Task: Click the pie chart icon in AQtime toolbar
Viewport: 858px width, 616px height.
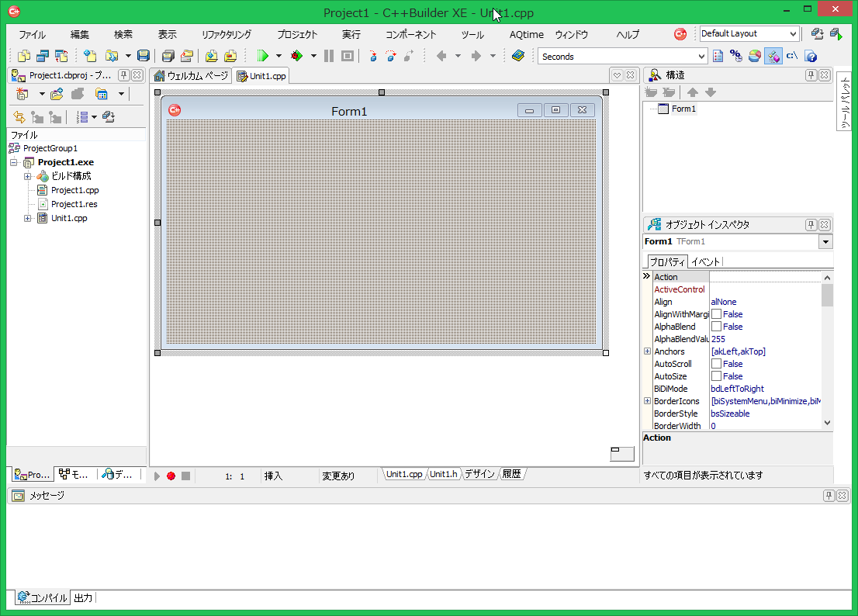Action: tap(754, 56)
